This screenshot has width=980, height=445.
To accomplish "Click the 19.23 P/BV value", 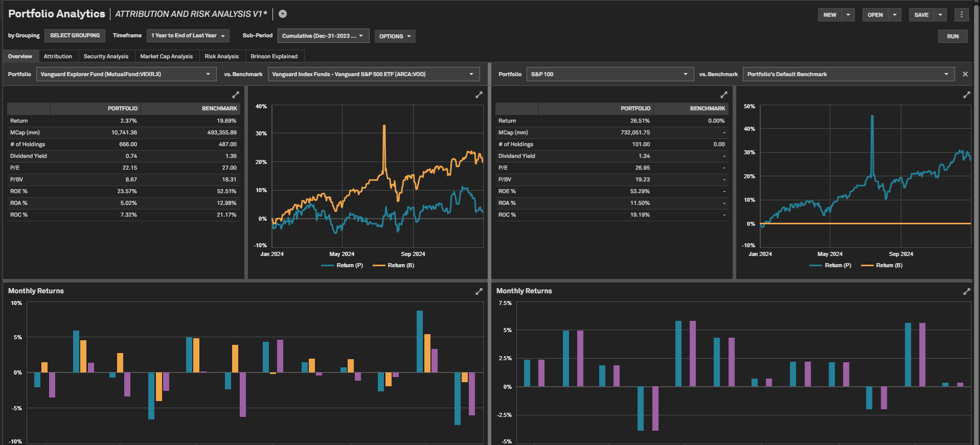I will [x=643, y=179].
